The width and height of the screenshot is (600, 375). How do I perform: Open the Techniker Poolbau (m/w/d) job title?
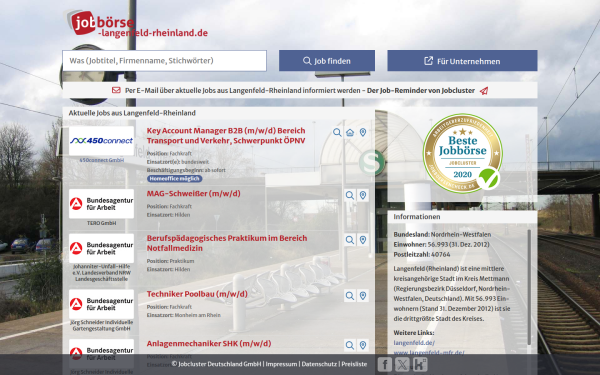click(197, 294)
